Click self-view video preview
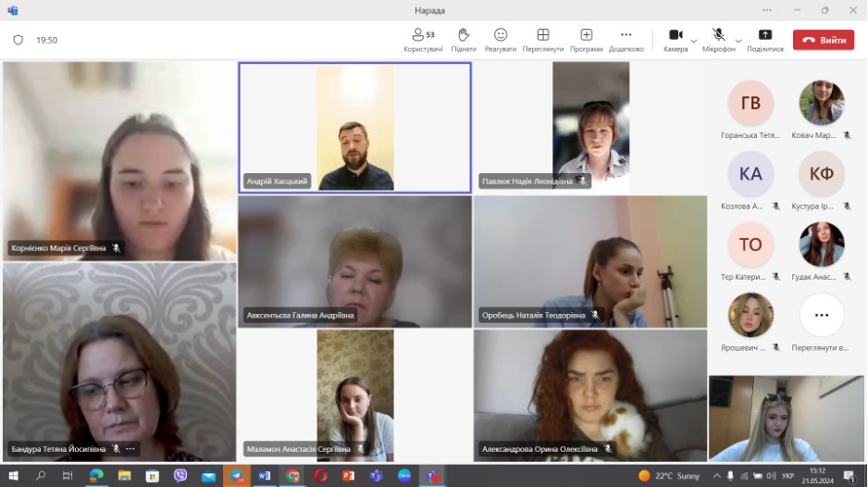Viewport: 868px width, 487px height. coord(787,418)
